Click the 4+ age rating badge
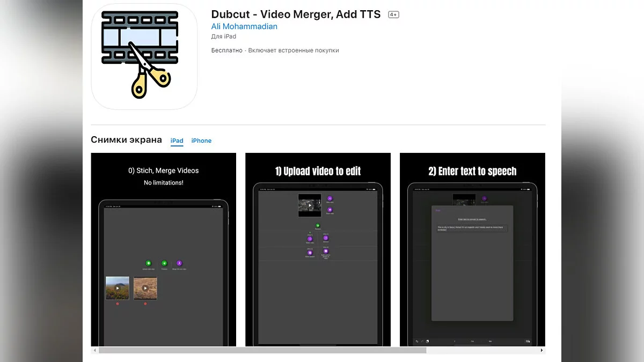The image size is (644, 362). pyautogui.click(x=393, y=14)
